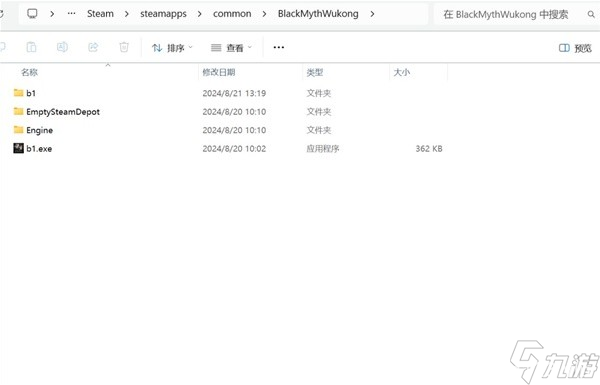Click the date 2024/8/21 13:19

234,93
